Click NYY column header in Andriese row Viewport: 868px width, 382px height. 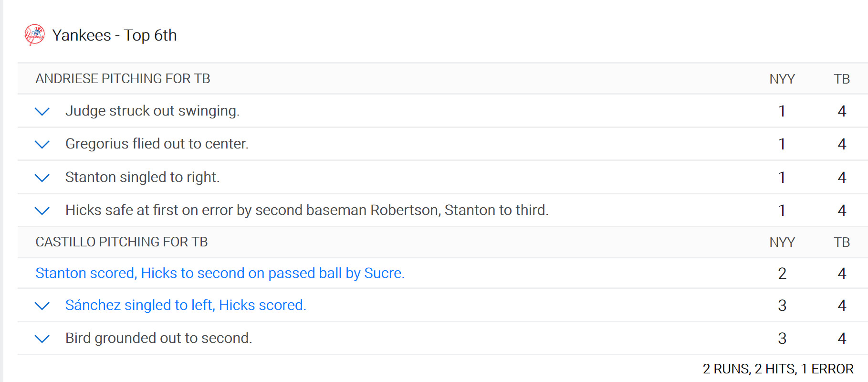coord(782,79)
